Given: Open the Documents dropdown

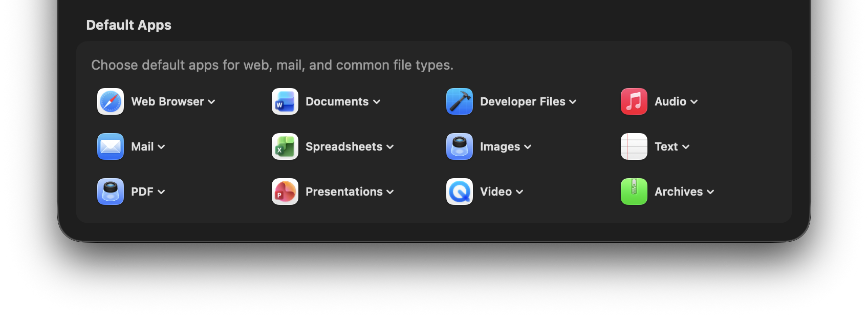Looking at the screenshot, I should (343, 101).
